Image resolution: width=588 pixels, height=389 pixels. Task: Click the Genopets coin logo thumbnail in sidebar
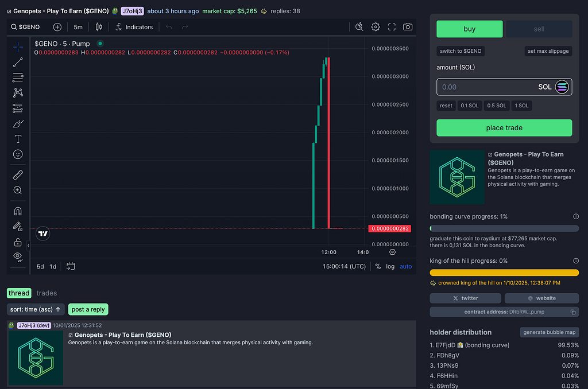(457, 177)
